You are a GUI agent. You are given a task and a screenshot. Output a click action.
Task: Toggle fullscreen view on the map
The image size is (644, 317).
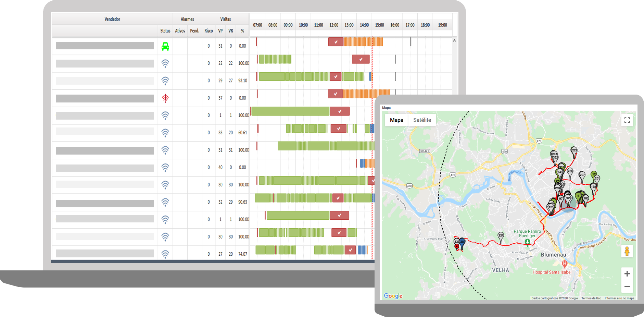point(627,120)
